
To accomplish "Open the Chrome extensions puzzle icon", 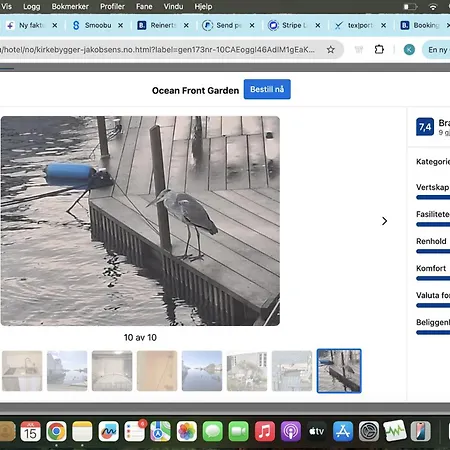I will [x=379, y=50].
